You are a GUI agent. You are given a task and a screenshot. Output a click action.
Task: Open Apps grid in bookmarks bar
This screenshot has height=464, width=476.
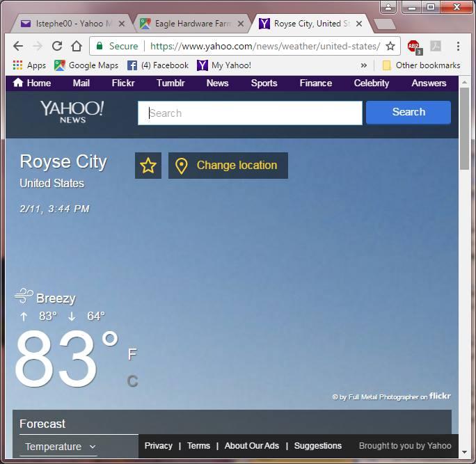29,65
